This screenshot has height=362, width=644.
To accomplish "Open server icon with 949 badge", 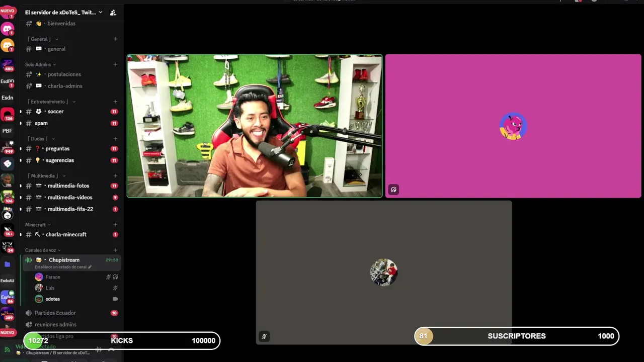I will (8, 147).
